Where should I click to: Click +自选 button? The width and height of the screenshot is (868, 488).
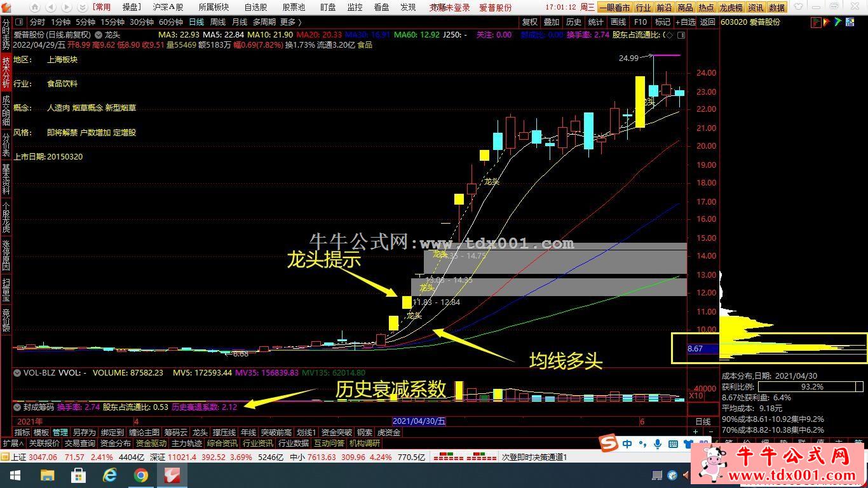click(685, 22)
